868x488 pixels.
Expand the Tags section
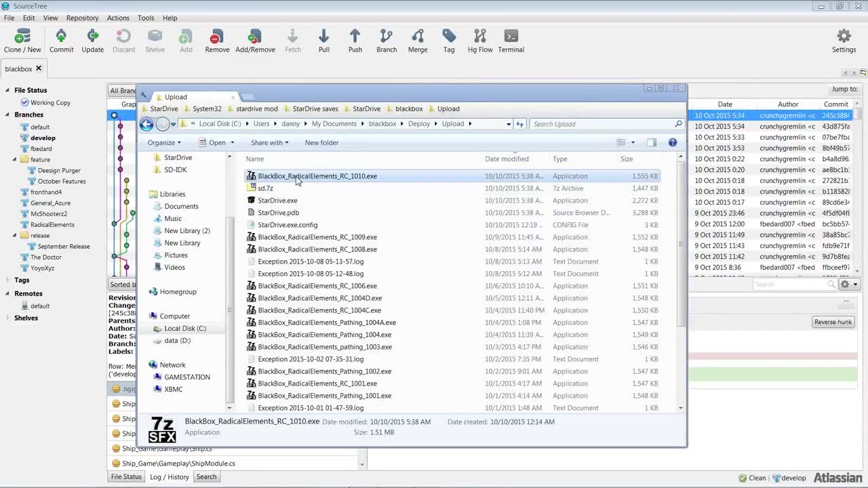click(7, 280)
